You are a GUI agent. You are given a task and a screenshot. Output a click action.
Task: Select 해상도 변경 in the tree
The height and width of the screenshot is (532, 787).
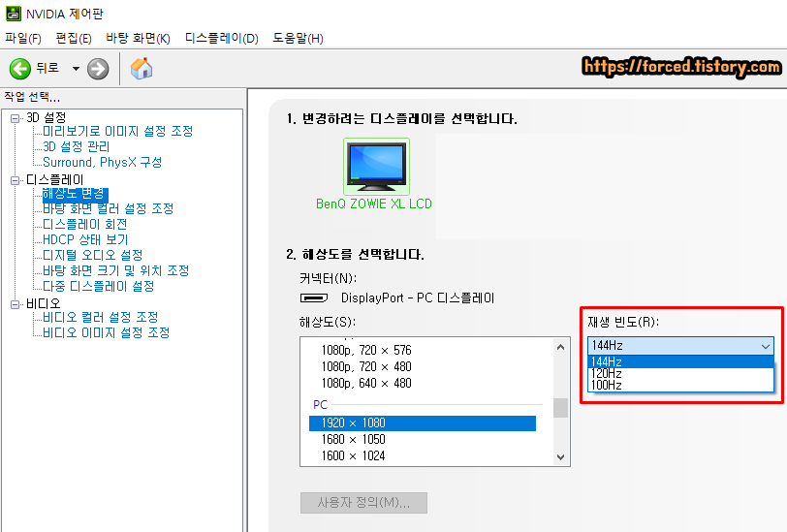75,193
